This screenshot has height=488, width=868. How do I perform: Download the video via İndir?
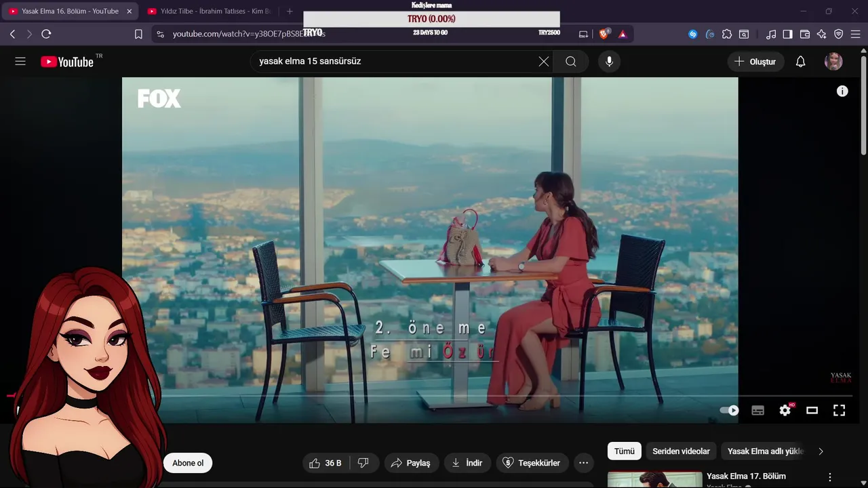coord(467,463)
